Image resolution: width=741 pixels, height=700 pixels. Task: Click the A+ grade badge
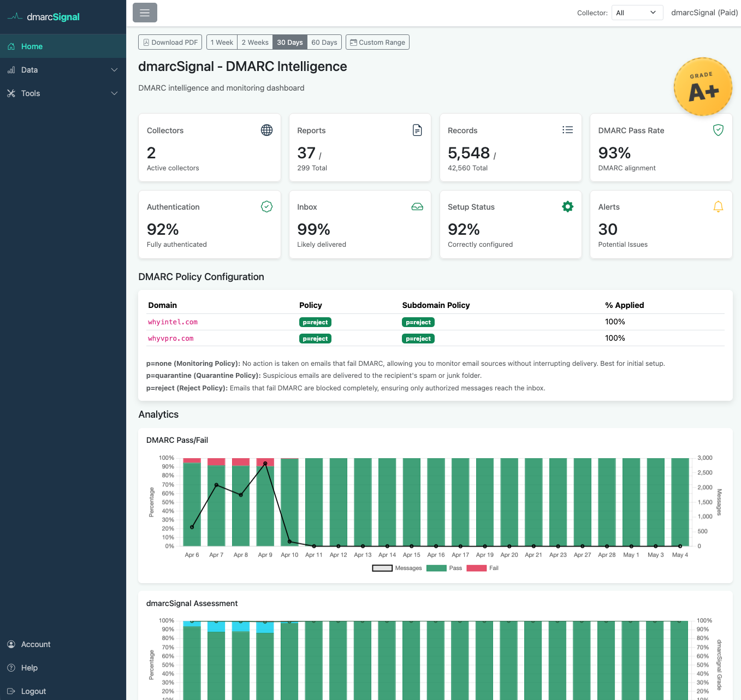point(703,87)
